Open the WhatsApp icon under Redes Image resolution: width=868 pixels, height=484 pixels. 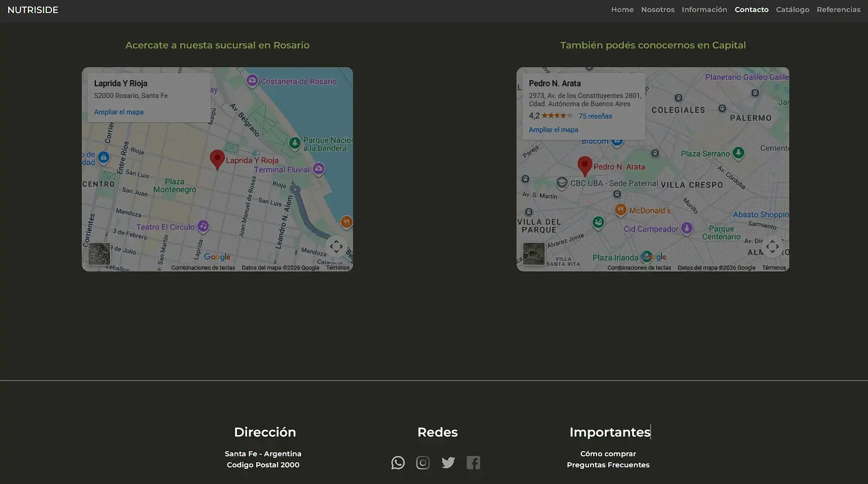pos(398,462)
